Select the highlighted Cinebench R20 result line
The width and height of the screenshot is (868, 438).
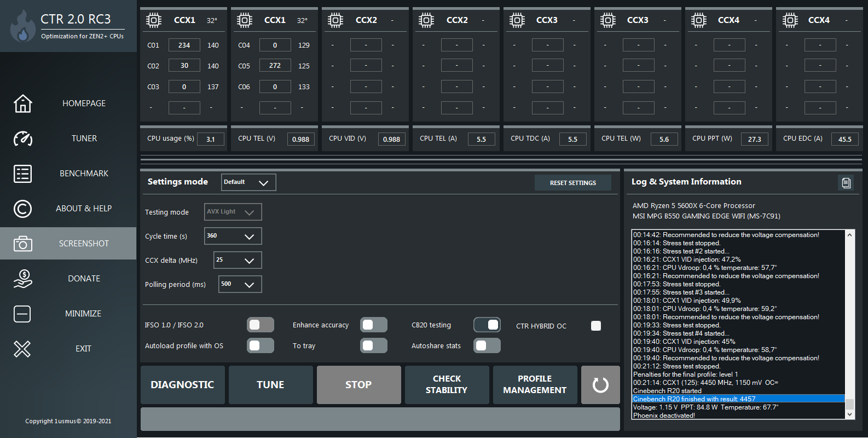[738, 399]
